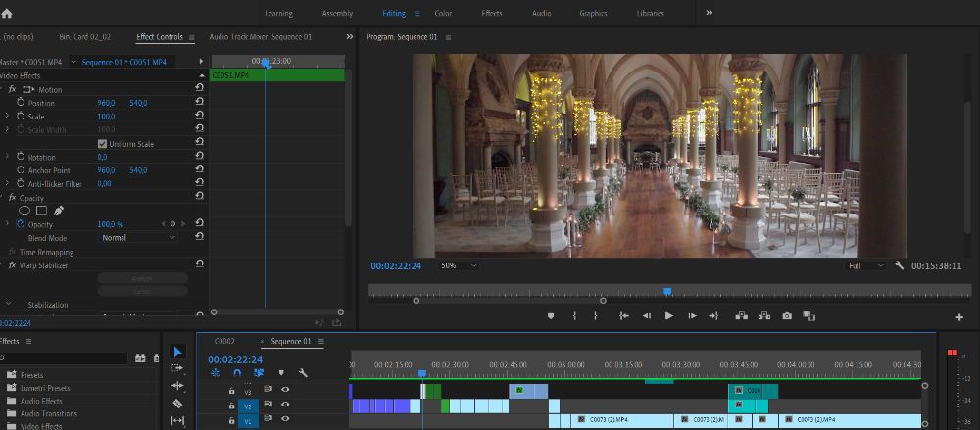Expand the Anti-flicker Filter property
Image resolution: width=980 pixels, height=430 pixels.
(8, 184)
